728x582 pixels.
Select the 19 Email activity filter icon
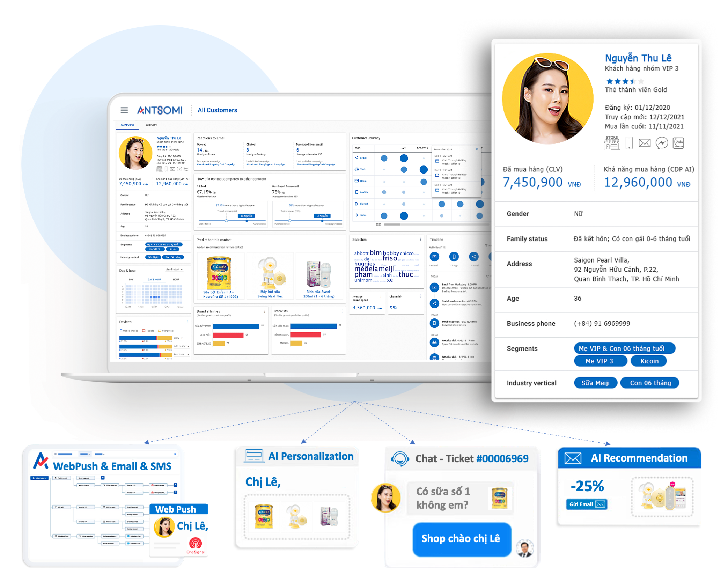coord(434,257)
